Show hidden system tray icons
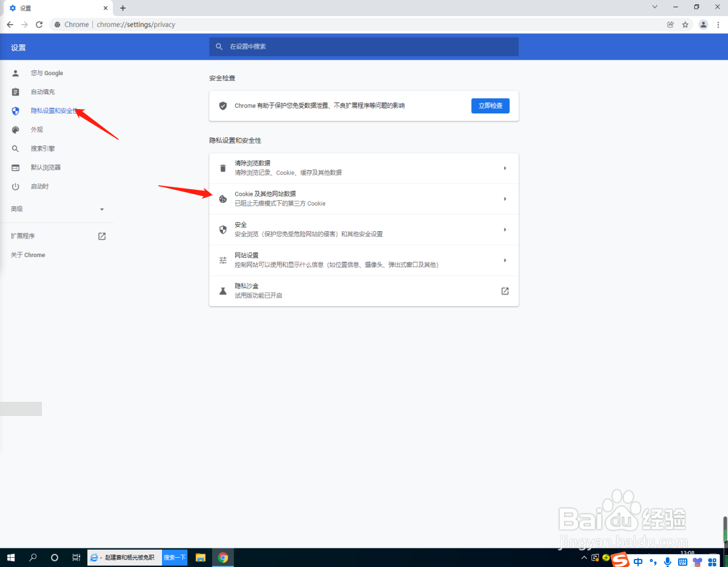Image resolution: width=728 pixels, height=567 pixels. tap(584, 558)
